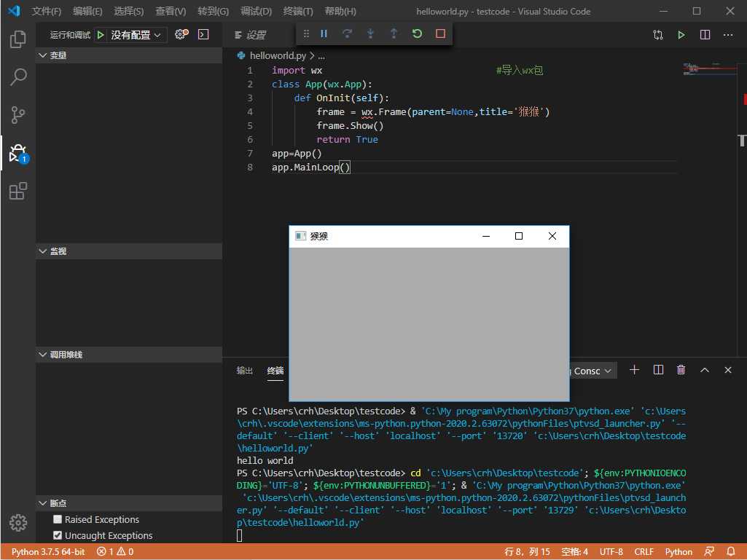Open launch.json via the gear icon
This screenshot has height=560, width=747.
(181, 34)
